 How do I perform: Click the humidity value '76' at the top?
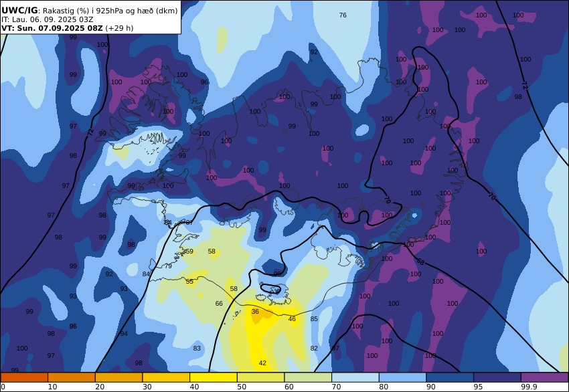coord(343,15)
